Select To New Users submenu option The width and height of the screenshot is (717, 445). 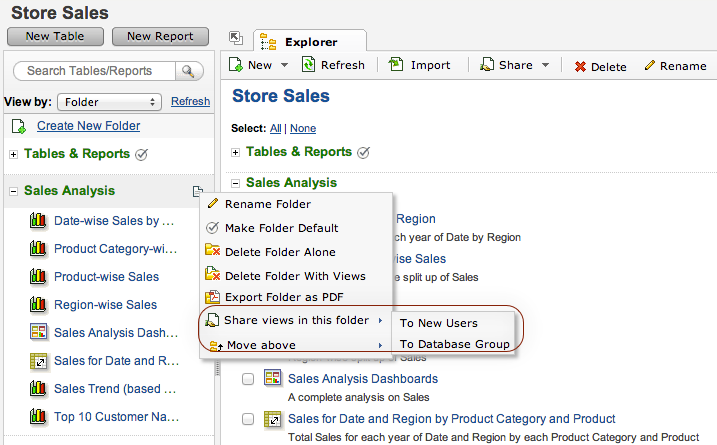(x=438, y=323)
